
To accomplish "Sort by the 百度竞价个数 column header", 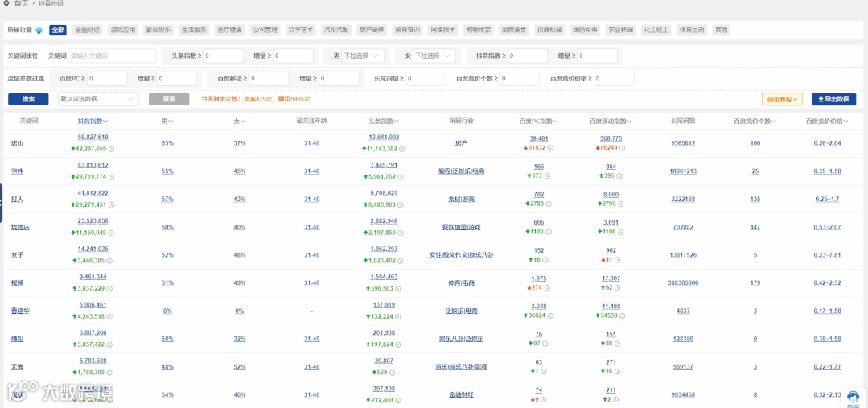I will (755, 122).
